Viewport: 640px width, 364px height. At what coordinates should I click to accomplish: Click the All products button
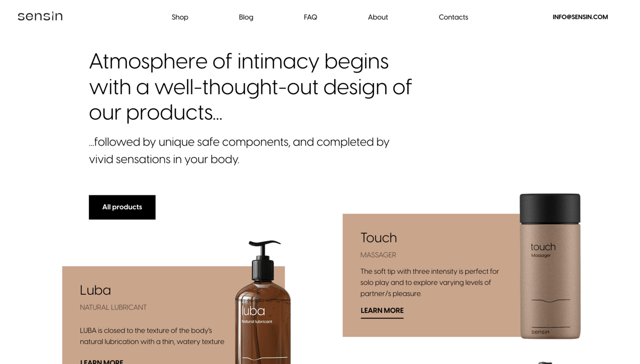[x=122, y=207]
